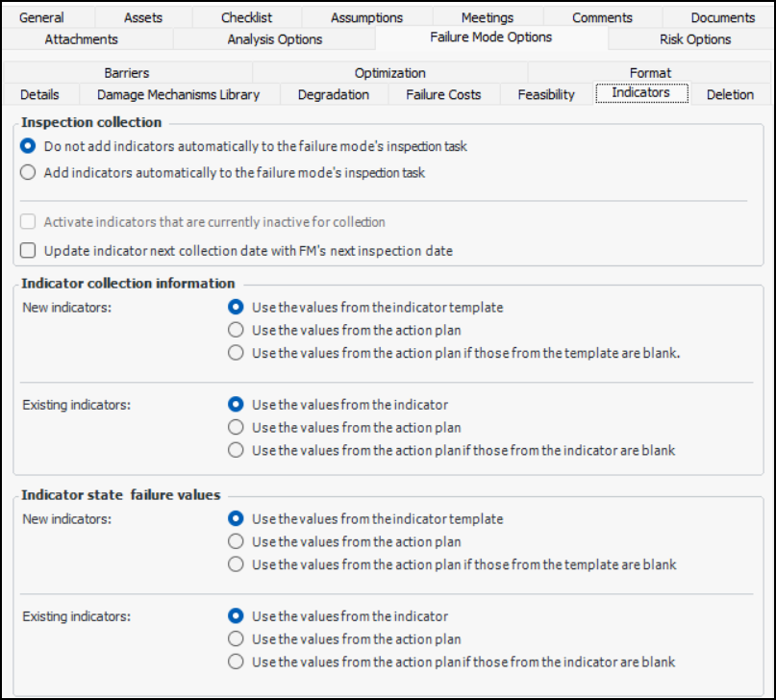Image resolution: width=776 pixels, height=700 pixels.
Task: Enable 'Update indicator next collection date' checkbox
Action: pos(28,251)
